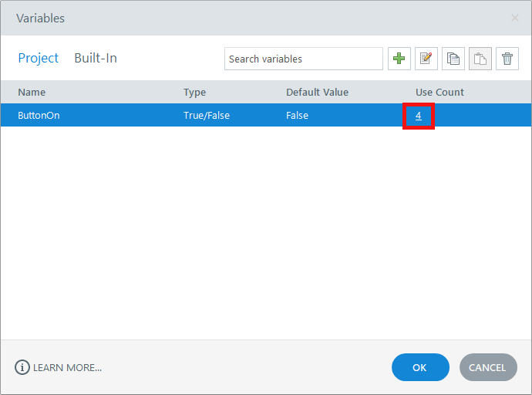Sort by the Default Value column header
This screenshot has height=395, width=532.
pyautogui.click(x=317, y=92)
